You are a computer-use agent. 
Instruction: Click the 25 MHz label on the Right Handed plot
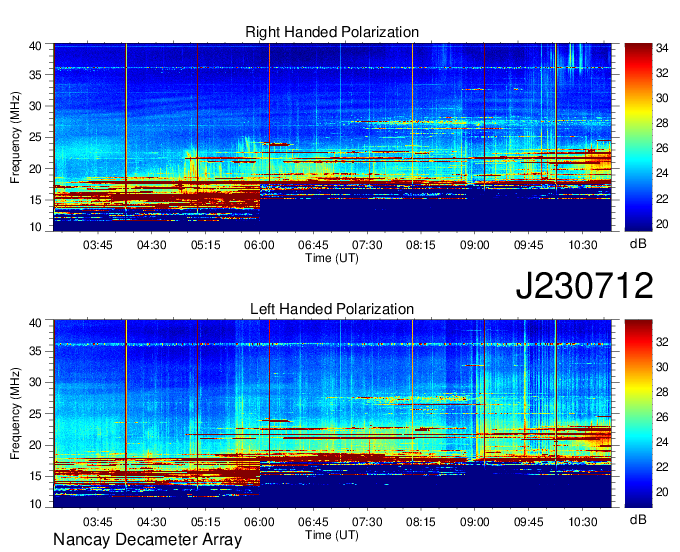[x=36, y=137]
